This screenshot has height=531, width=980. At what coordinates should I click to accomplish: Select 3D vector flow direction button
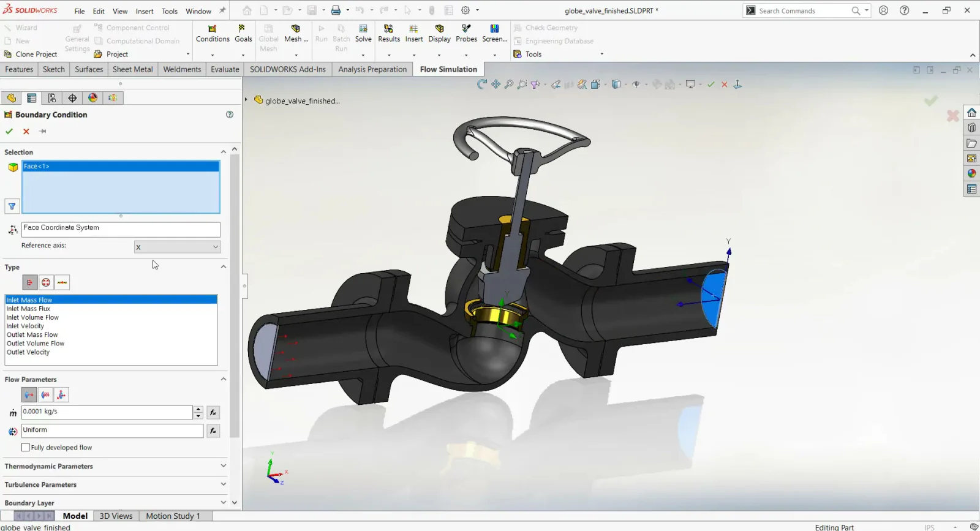[61, 395]
